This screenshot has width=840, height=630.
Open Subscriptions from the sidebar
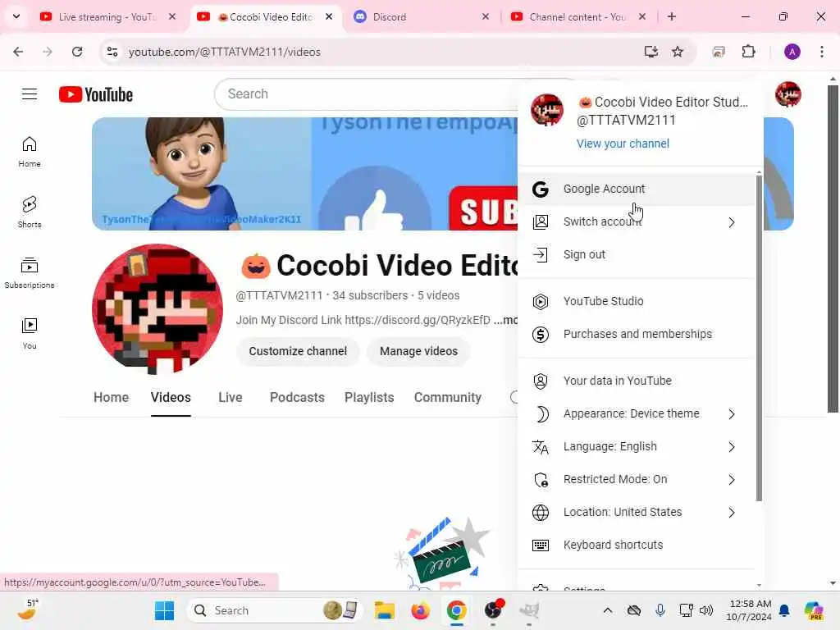click(30, 272)
